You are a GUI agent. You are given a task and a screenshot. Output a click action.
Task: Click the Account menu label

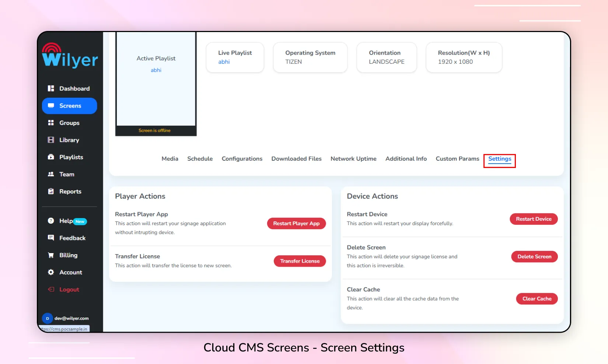tap(71, 272)
